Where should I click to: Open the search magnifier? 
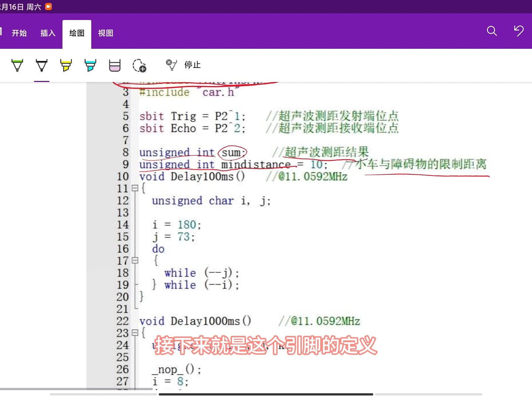tap(492, 31)
